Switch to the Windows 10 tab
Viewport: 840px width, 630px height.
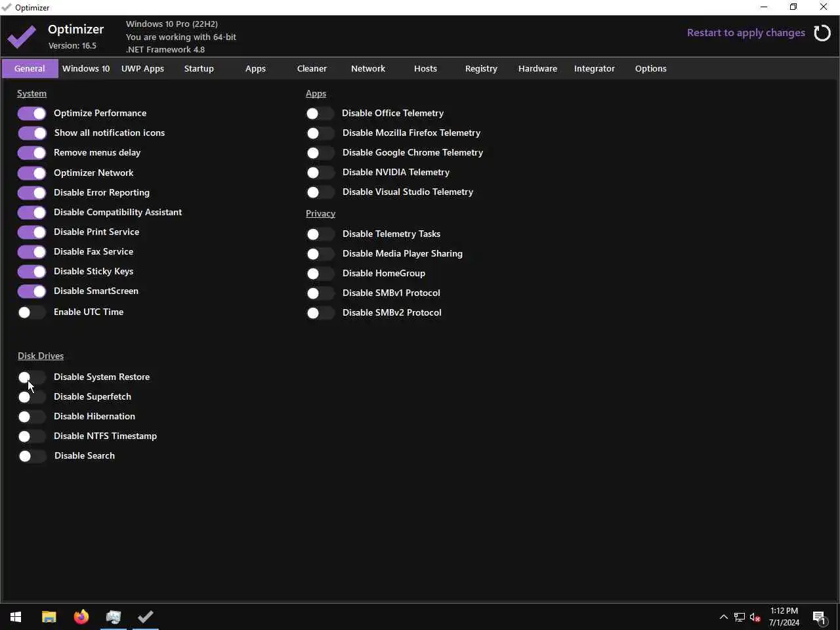click(x=86, y=68)
